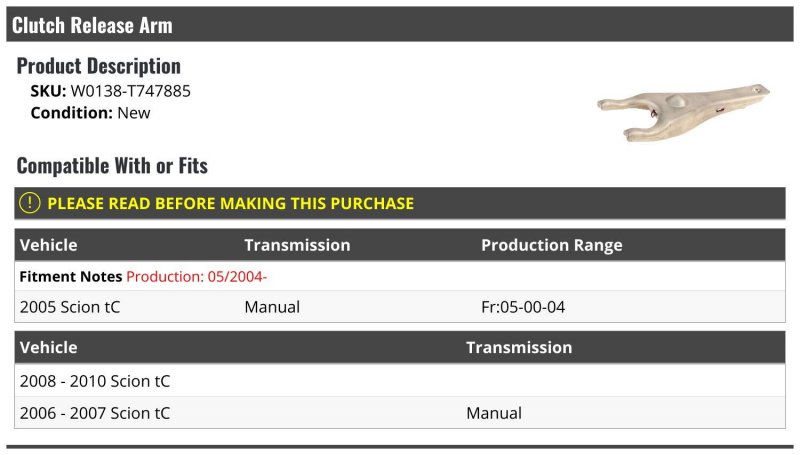Click "Manual" in the 2006 - 2007 row
The image size is (800, 455).
(x=494, y=413)
